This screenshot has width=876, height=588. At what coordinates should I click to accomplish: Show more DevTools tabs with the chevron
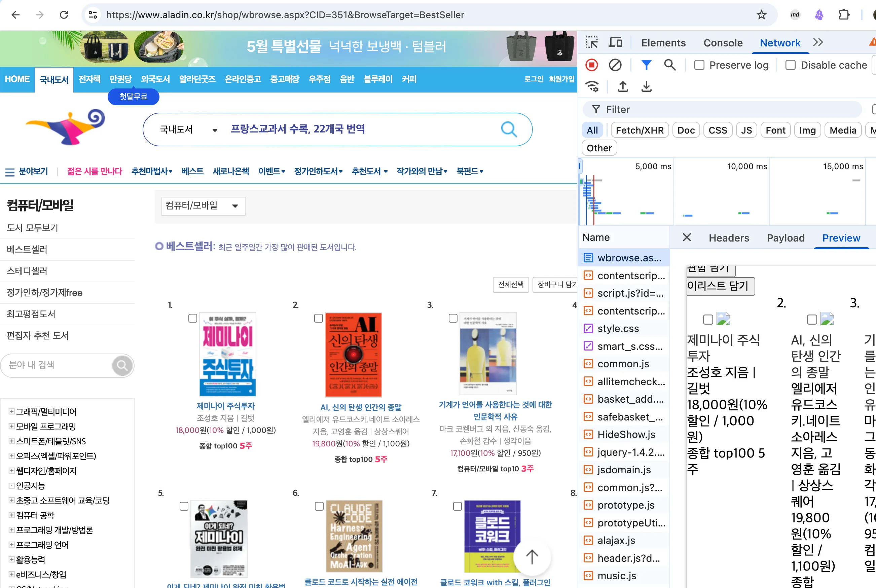(x=818, y=42)
